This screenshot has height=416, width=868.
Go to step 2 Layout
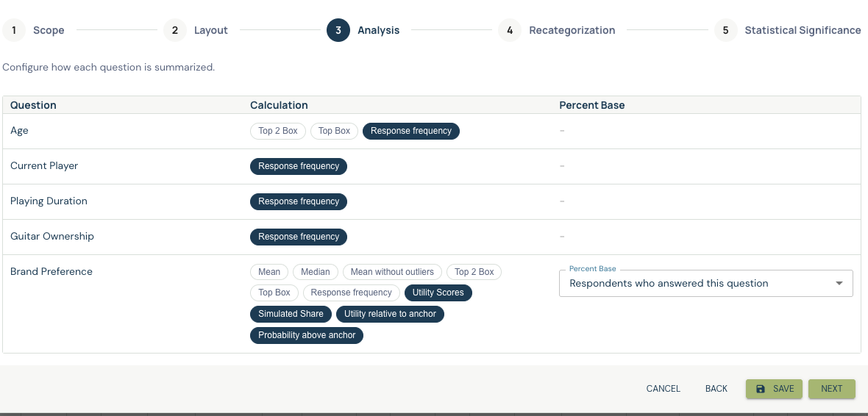[x=196, y=30]
